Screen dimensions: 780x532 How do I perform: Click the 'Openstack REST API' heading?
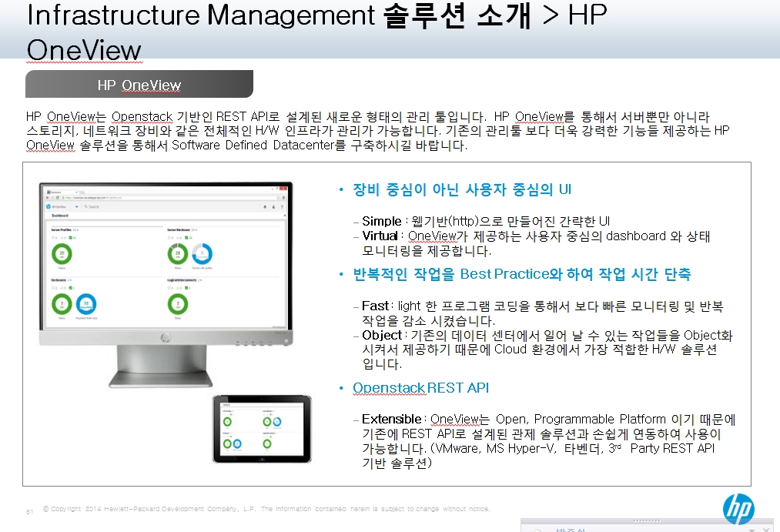click(x=421, y=388)
